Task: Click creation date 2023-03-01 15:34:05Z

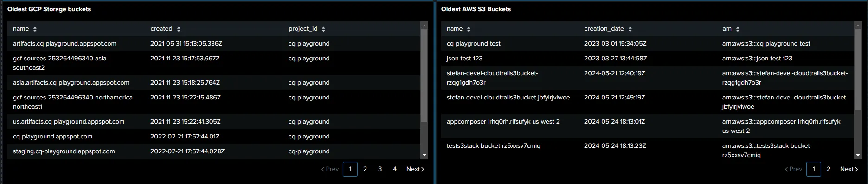Action: pyautogui.click(x=615, y=44)
